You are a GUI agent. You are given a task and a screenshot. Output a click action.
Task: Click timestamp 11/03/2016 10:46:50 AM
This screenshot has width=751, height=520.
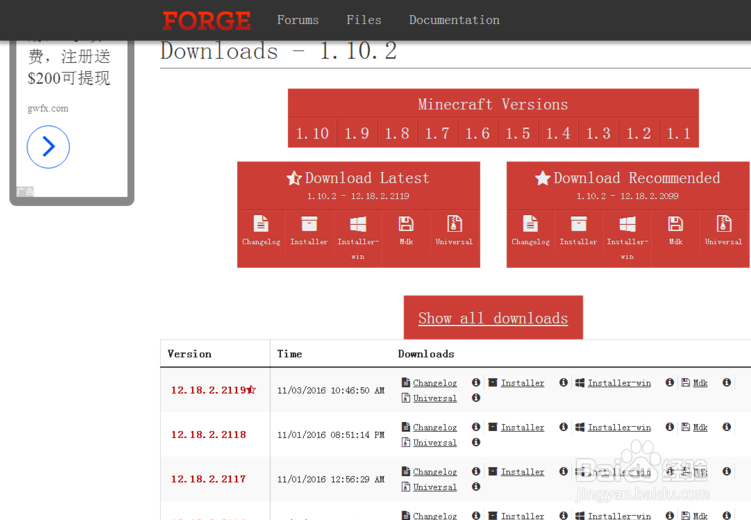pos(331,391)
